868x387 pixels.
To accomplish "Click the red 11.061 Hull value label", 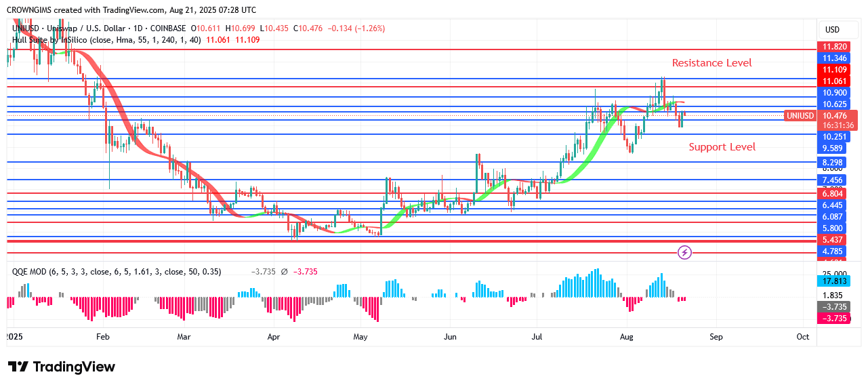I will coord(833,81).
